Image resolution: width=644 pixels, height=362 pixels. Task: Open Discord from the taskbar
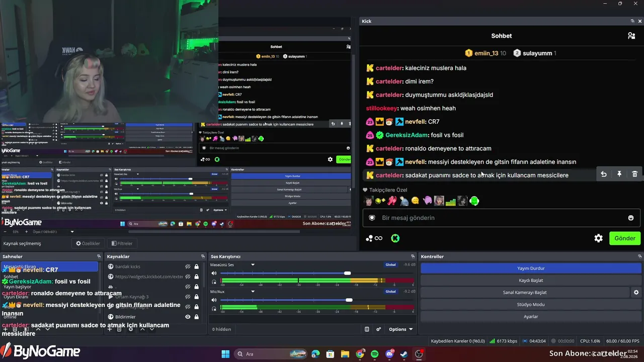[x=389, y=354]
